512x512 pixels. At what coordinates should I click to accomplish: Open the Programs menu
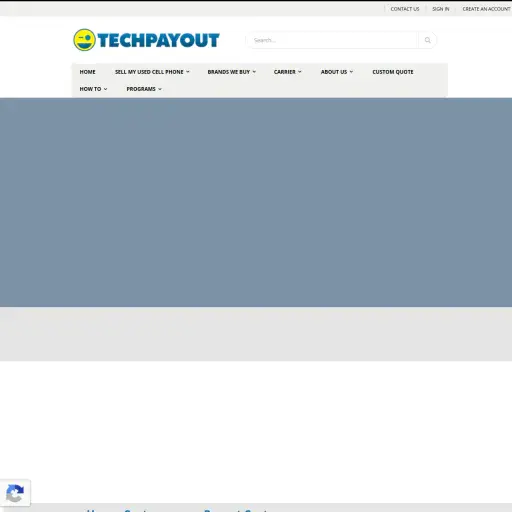141,89
